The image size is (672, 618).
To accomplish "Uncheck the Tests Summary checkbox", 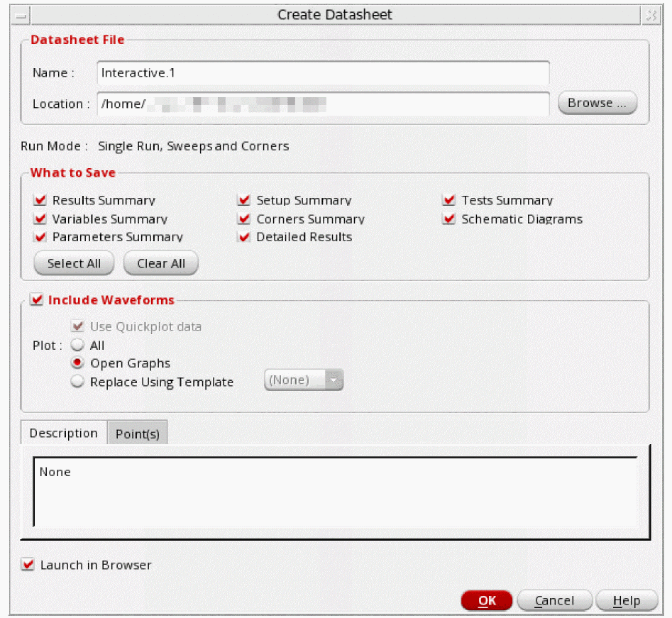I will [448, 201].
